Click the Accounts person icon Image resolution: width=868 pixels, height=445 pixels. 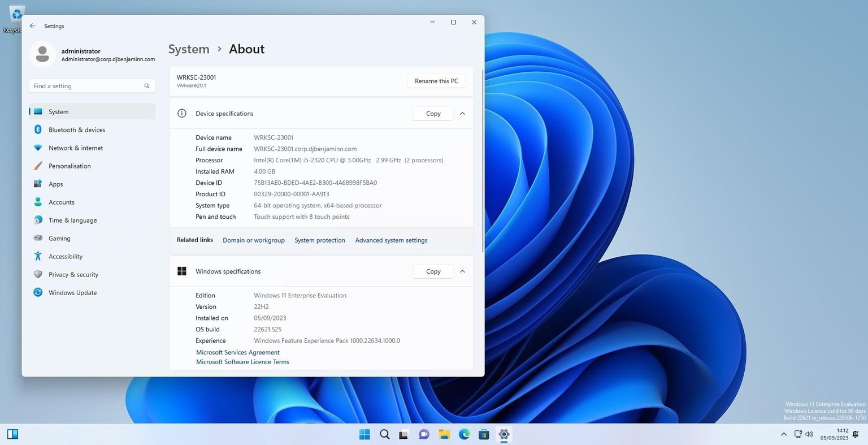[38, 202]
